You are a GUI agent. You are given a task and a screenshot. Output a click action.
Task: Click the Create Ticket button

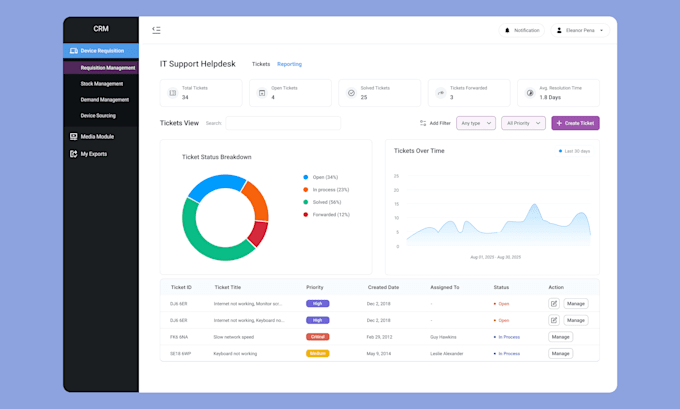point(575,123)
